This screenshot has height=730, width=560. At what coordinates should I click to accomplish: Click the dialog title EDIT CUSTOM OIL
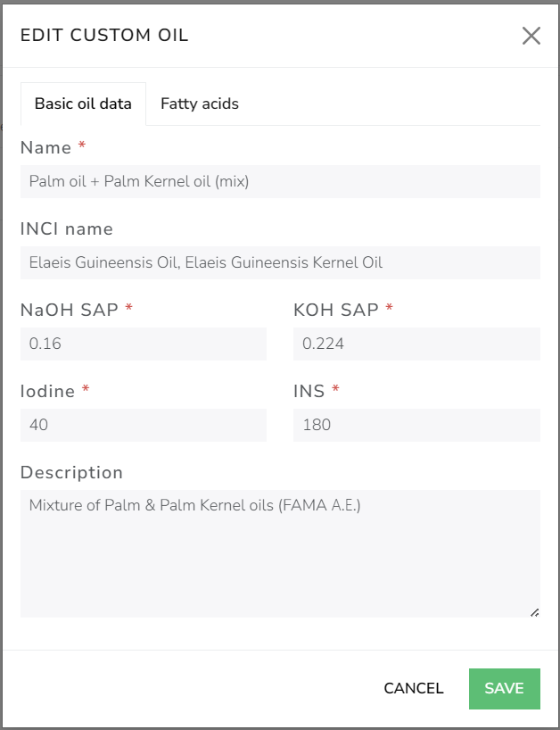pos(103,36)
